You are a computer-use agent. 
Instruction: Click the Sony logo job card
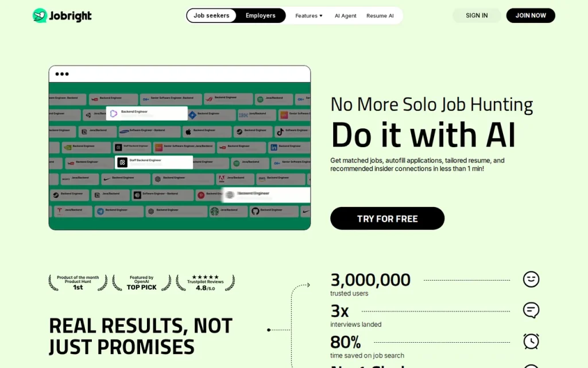point(80,179)
